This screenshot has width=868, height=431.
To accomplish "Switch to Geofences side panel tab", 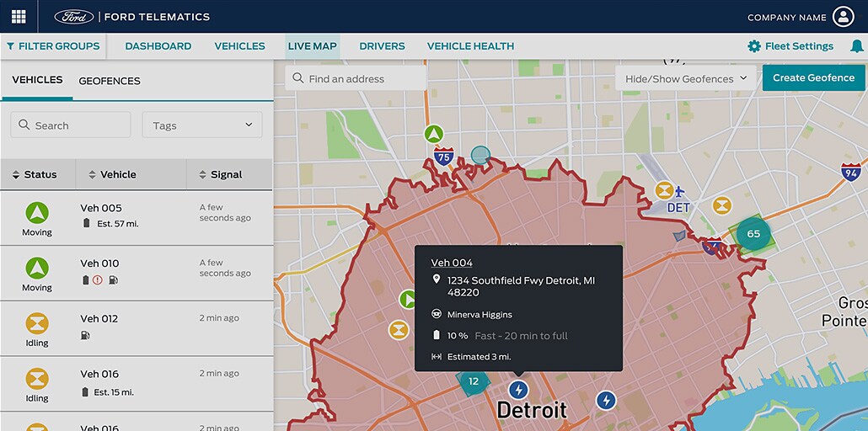I will [x=110, y=82].
